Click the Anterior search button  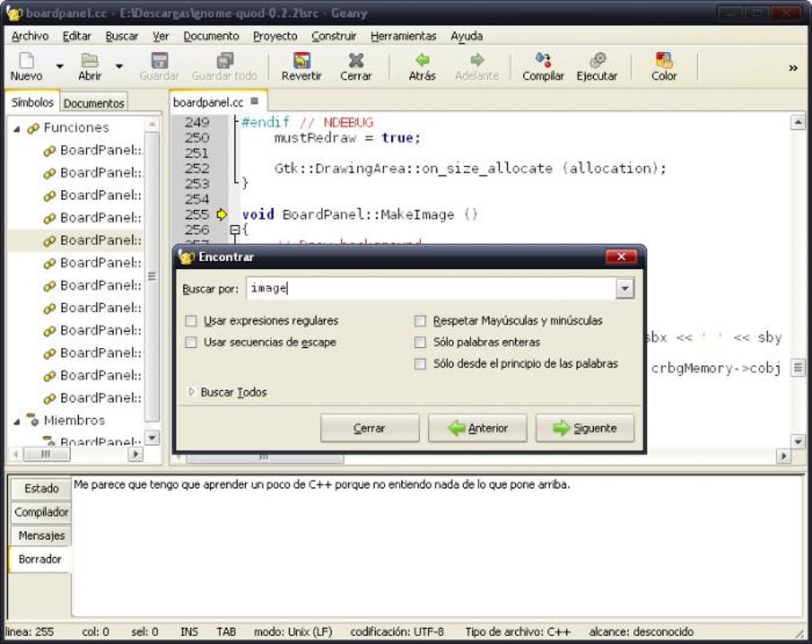[477, 428]
